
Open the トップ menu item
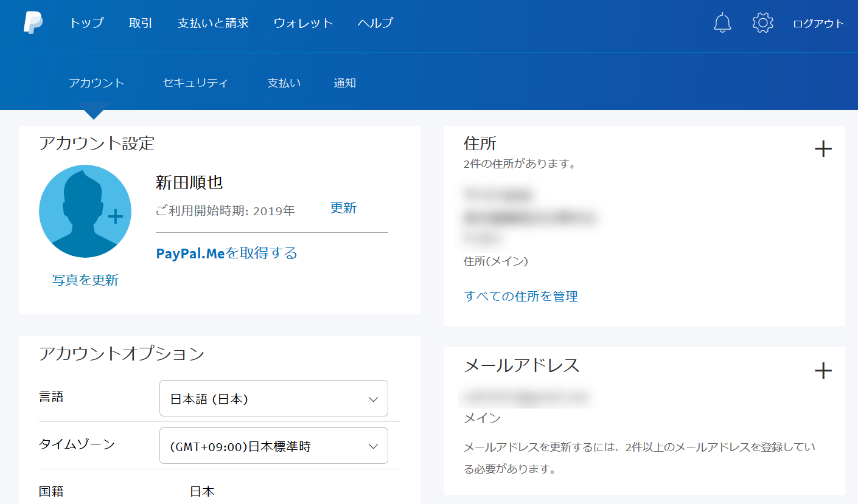[x=86, y=23]
